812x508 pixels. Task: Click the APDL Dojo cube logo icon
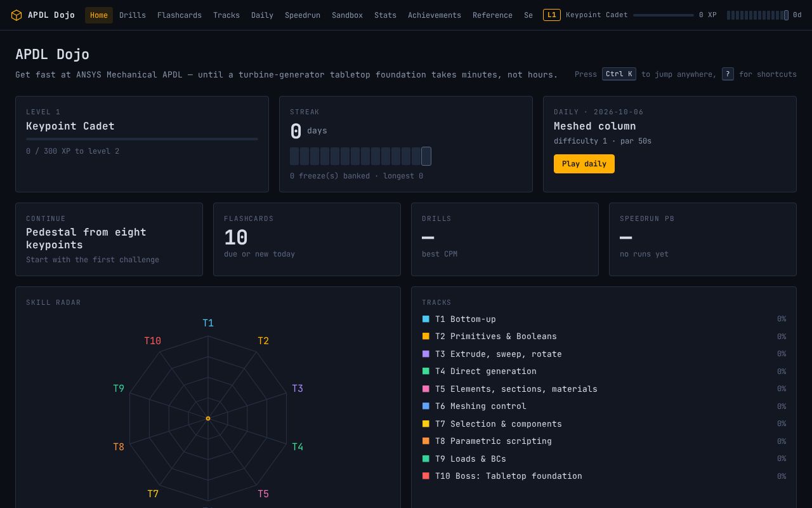(x=16, y=15)
